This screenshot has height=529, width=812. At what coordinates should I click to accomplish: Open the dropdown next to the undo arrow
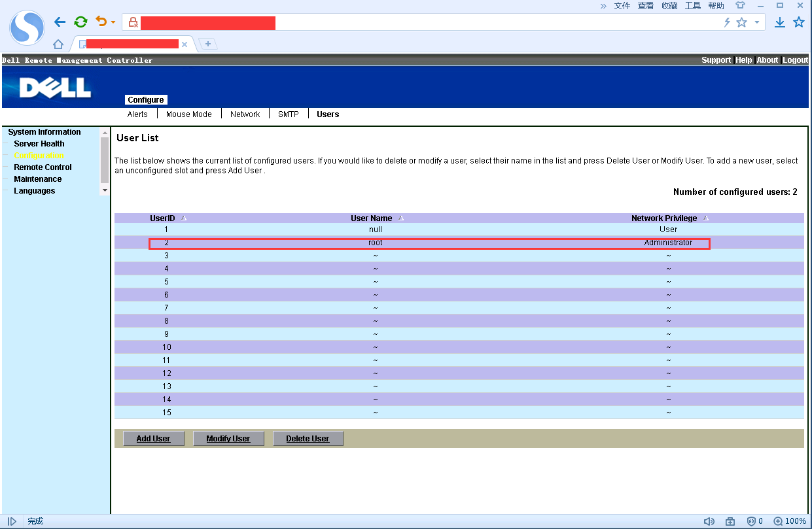113,22
